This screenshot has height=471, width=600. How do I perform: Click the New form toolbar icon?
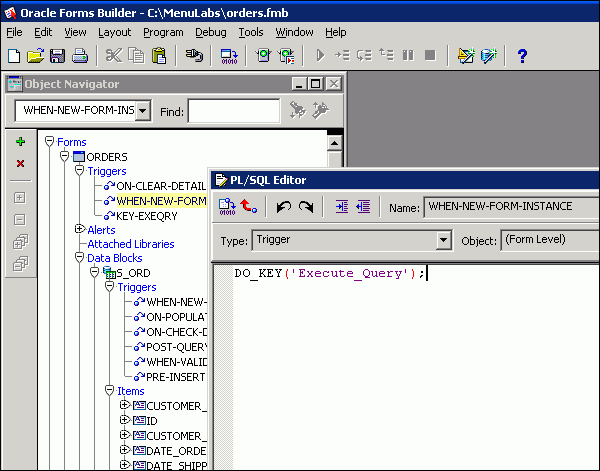click(x=14, y=56)
